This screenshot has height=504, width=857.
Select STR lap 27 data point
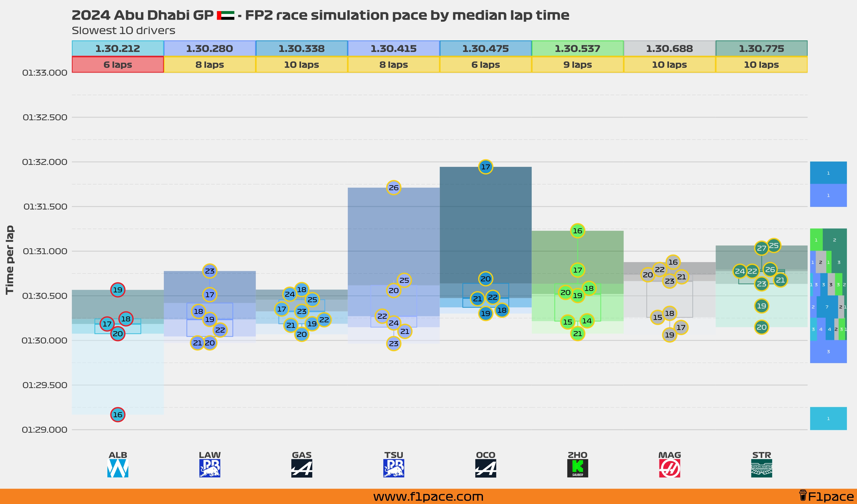[x=761, y=248]
